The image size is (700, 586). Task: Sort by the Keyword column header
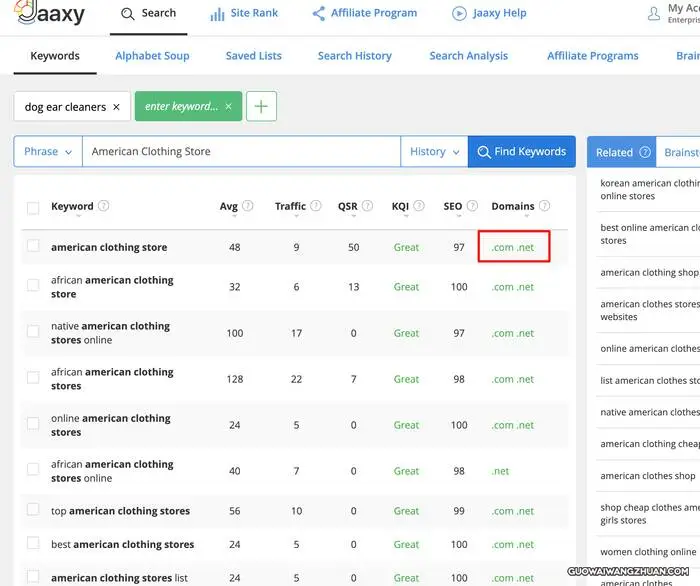(x=72, y=206)
